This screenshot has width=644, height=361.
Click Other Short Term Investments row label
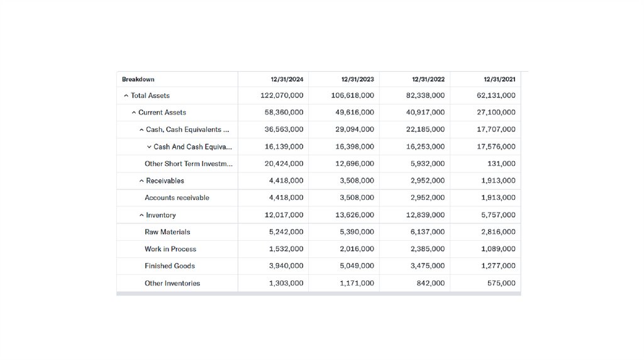(189, 164)
